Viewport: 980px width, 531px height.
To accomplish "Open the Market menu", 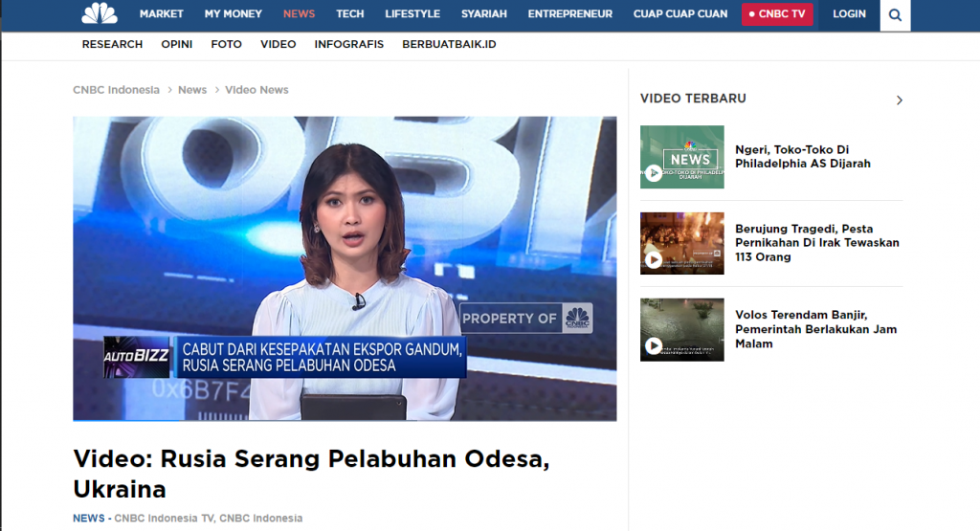I will tap(161, 13).
